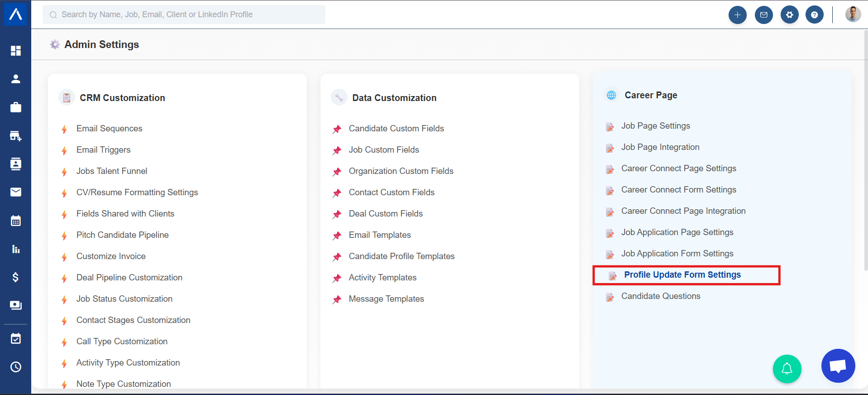Open the reports bar chart icon
This screenshot has height=395, width=868.
(16, 249)
